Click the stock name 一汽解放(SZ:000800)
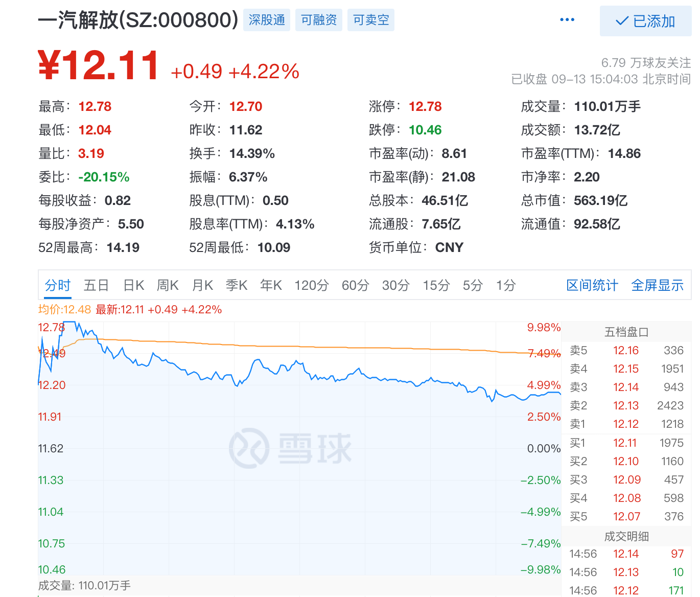 (x=135, y=19)
